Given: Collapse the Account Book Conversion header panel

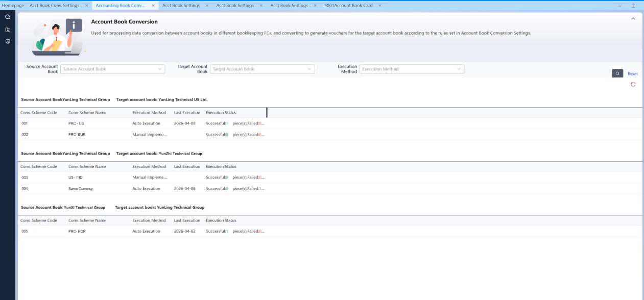Looking at the screenshot, I should click(633, 19).
